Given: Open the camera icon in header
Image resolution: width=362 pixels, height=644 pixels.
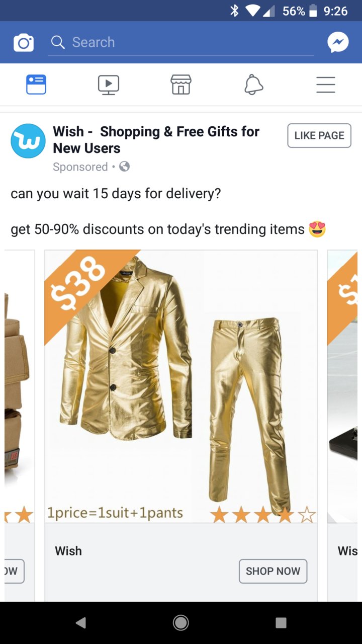Looking at the screenshot, I should click(x=24, y=43).
